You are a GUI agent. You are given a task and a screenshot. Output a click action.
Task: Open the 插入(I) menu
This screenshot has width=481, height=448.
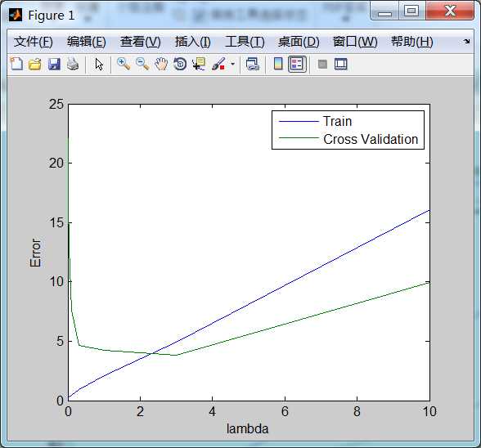point(193,42)
